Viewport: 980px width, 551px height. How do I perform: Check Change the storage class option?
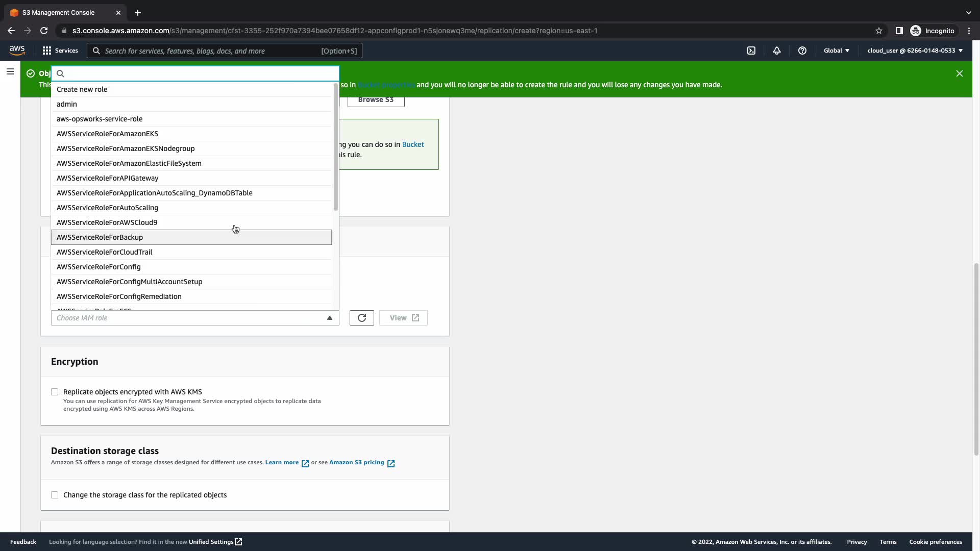point(55,495)
